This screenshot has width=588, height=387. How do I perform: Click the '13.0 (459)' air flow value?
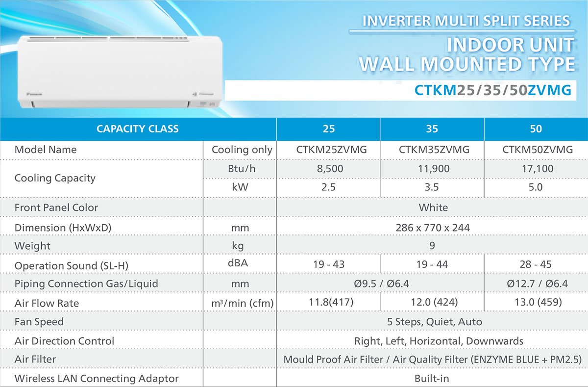538,302
